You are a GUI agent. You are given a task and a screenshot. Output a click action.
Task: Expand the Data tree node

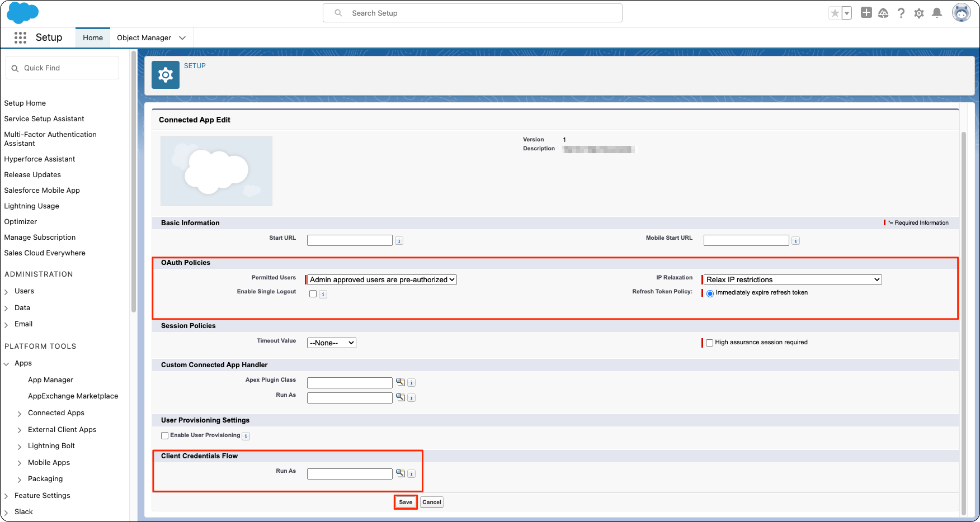click(6, 309)
